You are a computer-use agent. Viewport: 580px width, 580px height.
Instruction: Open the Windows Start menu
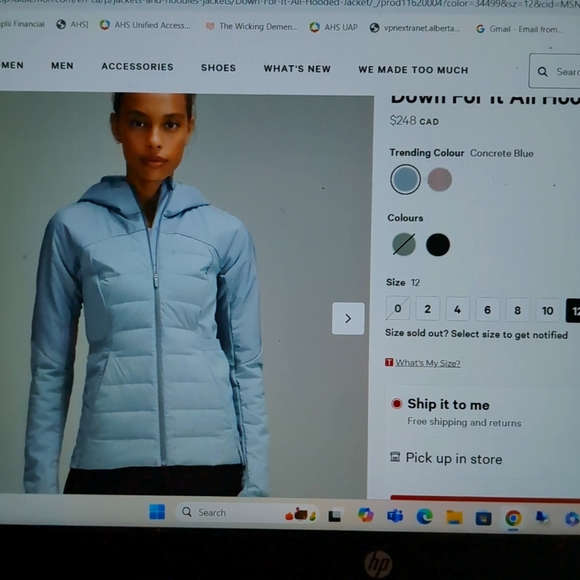tap(157, 512)
